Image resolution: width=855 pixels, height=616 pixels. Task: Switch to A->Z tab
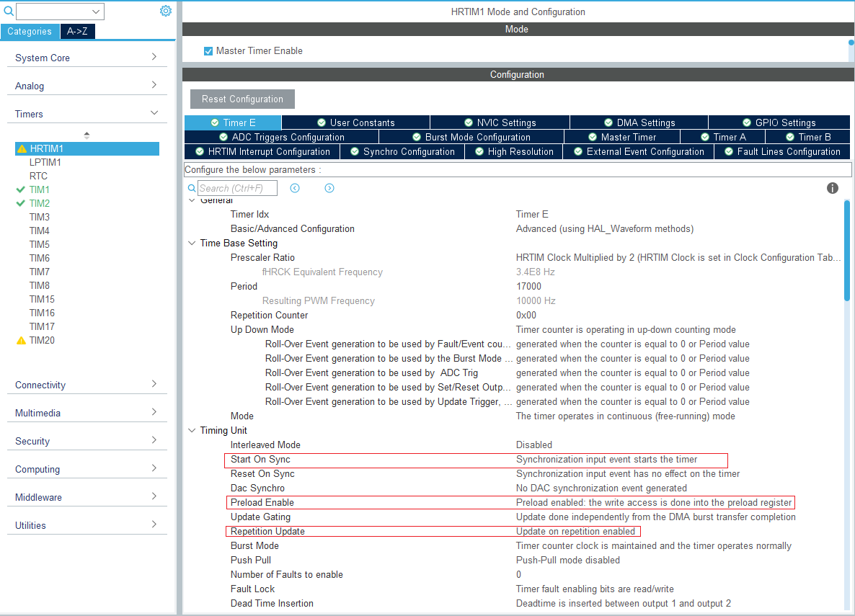tap(77, 32)
